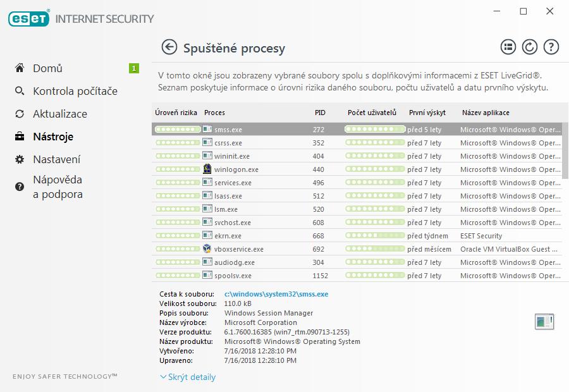The width and height of the screenshot is (569, 392).
Task: Click the Domů home icon
Action: point(20,68)
